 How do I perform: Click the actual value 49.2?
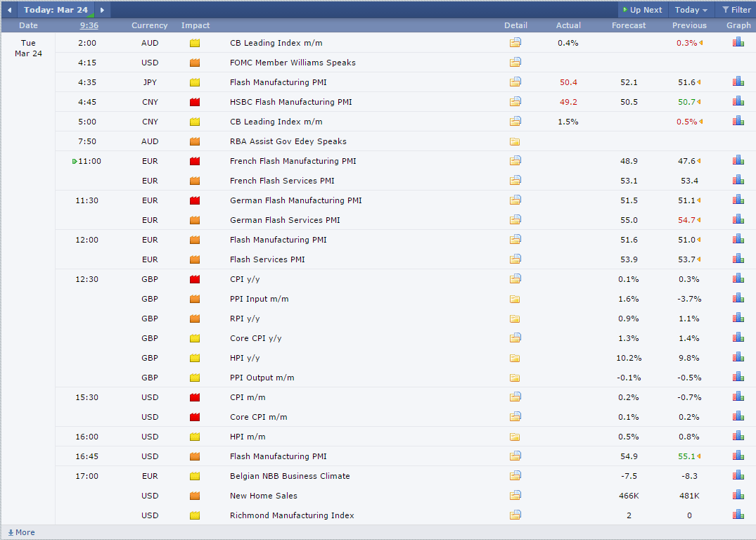tap(568, 102)
